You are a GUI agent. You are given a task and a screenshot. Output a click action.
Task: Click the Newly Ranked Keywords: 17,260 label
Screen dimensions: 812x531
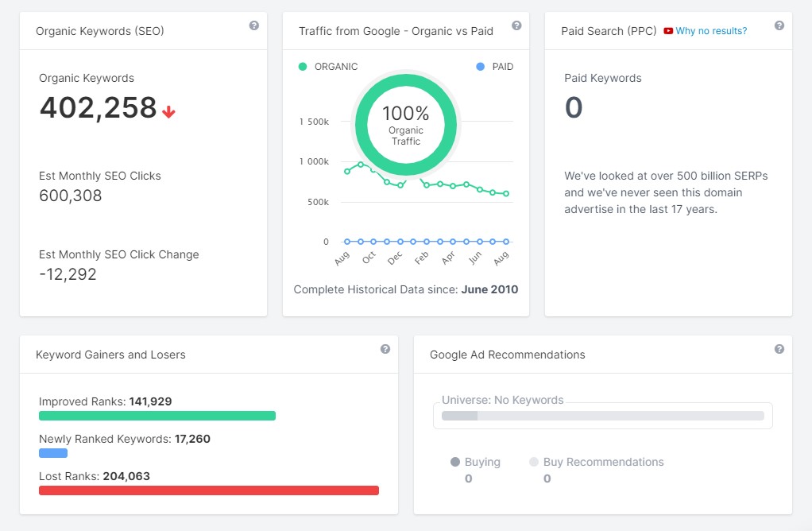[x=124, y=439]
